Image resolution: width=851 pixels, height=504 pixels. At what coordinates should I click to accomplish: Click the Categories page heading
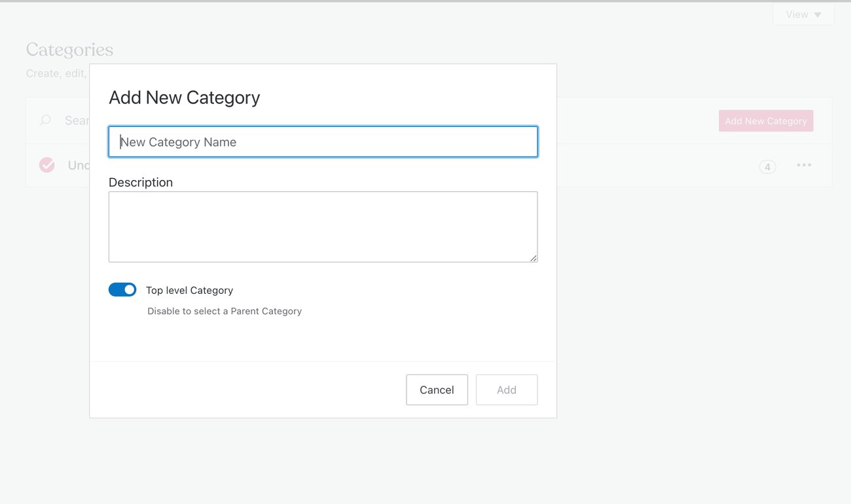pyautogui.click(x=69, y=49)
